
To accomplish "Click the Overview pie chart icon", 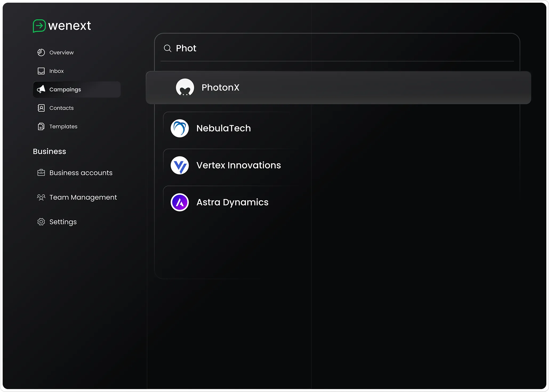I will tap(41, 52).
